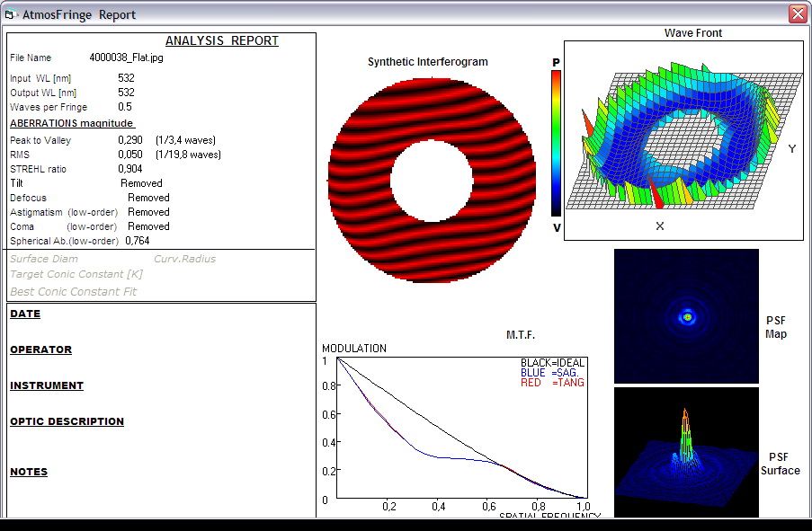Click the 3D Wave Front surface plot

[683, 140]
